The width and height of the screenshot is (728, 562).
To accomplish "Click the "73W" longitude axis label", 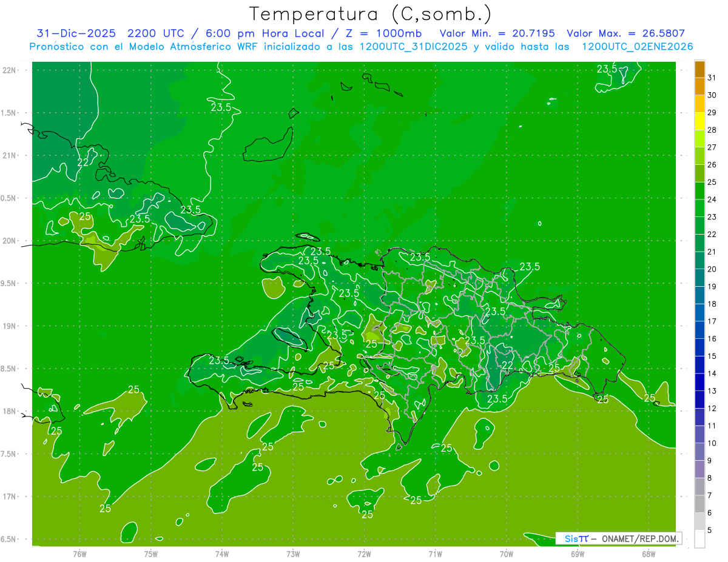I will pyautogui.click(x=293, y=554).
